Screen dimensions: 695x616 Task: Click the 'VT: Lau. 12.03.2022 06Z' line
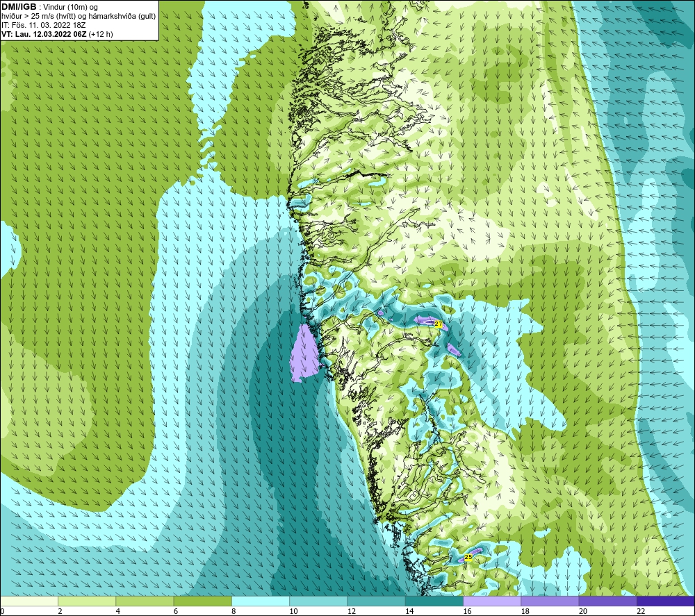click(x=44, y=34)
